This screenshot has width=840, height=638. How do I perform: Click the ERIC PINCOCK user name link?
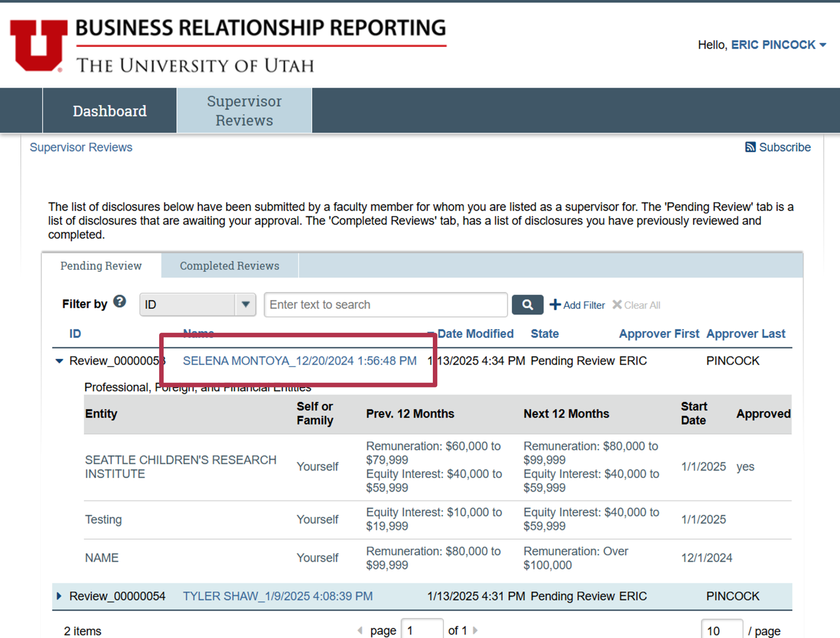click(x=773, y=45)
